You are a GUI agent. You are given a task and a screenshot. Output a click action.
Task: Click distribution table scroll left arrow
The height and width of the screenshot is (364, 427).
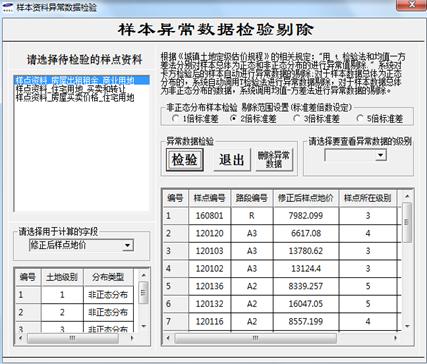(x=21, y=338)
